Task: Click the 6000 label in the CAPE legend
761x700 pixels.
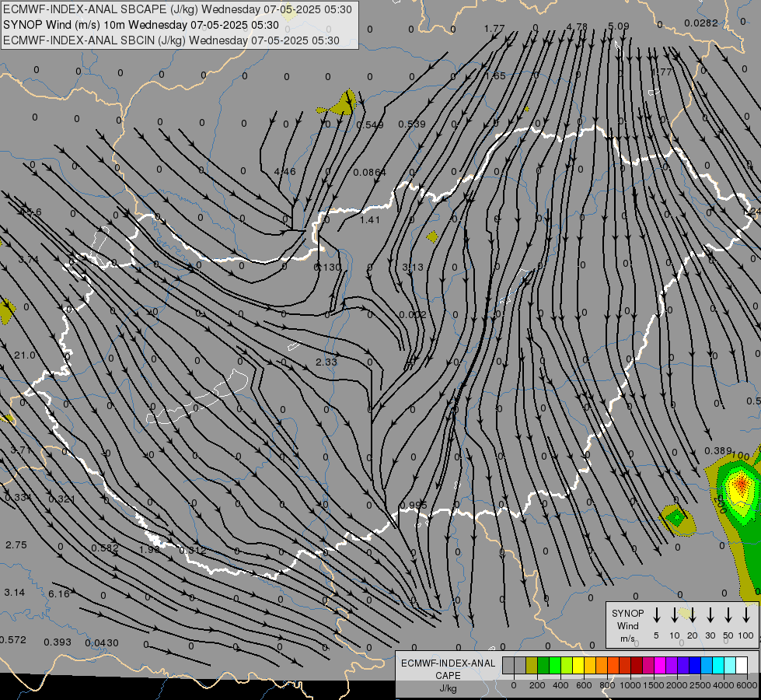Action: [748, 685]
